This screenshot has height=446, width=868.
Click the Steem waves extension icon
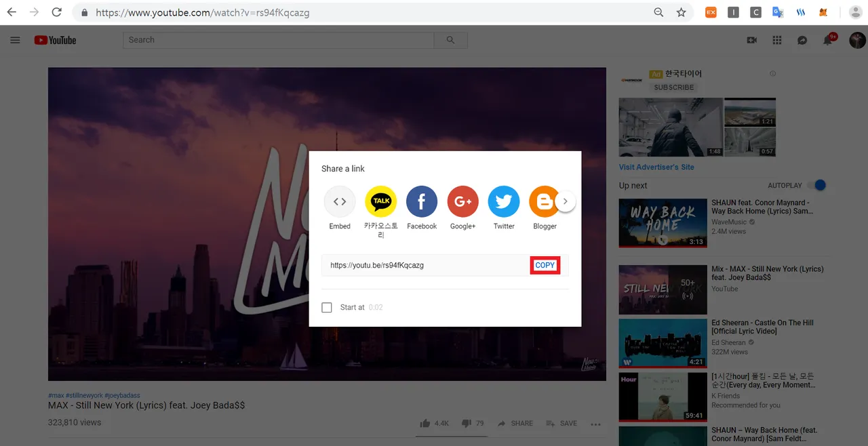801,12
